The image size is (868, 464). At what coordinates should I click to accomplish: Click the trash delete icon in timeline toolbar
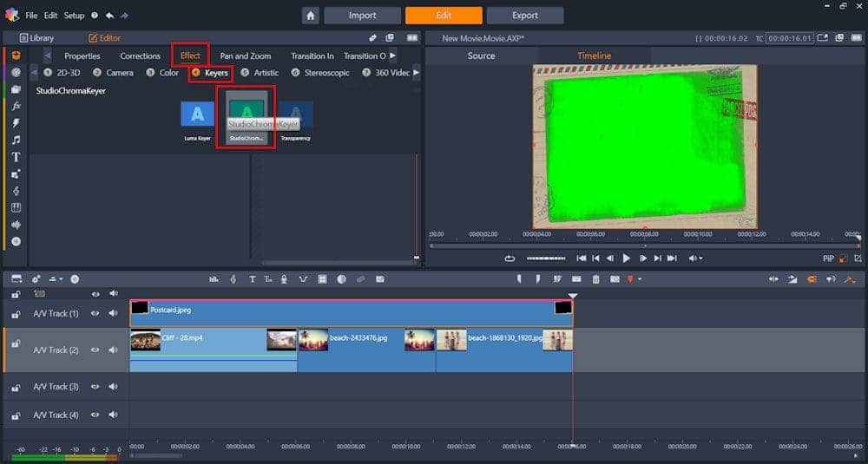595,279
